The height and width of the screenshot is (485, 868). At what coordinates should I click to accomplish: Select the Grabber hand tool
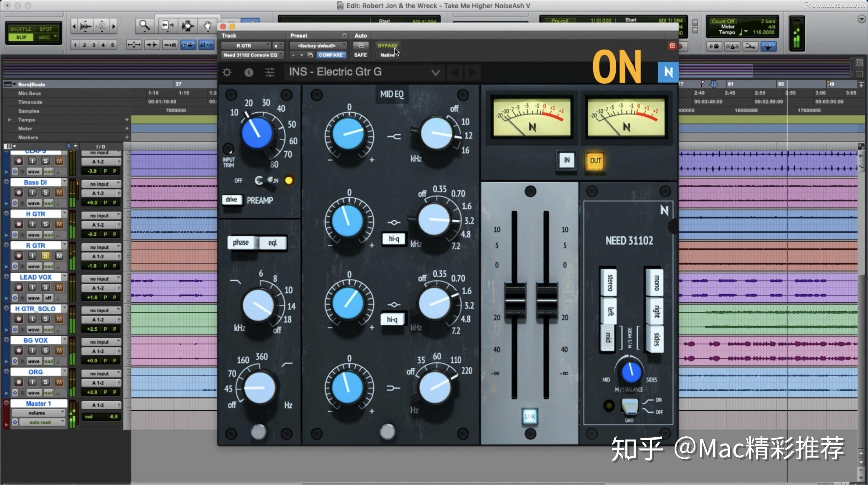click(208, 26)
